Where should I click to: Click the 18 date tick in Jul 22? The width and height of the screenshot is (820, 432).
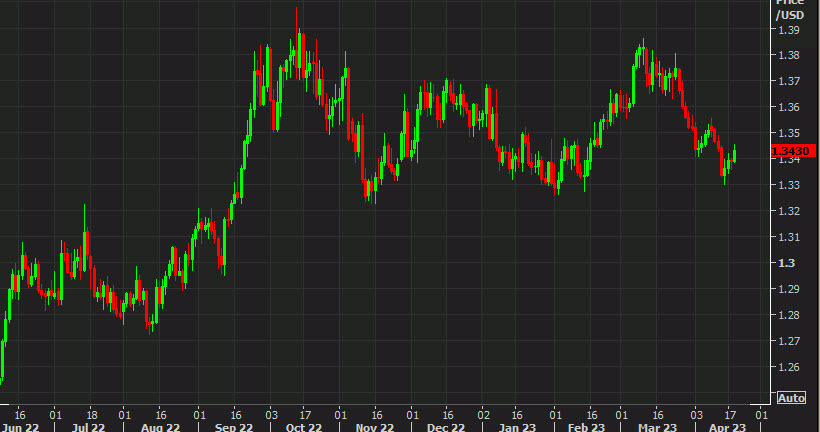tap(92, 415)
